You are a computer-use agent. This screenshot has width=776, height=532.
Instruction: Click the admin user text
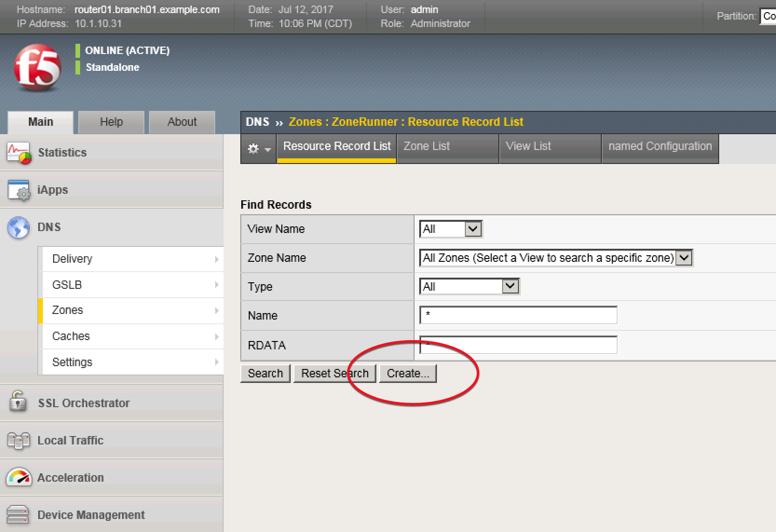pos(424,10)
